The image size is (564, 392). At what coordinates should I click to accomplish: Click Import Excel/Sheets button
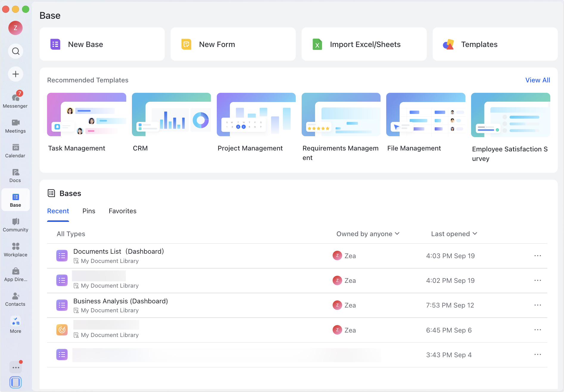tap(364, 44)
